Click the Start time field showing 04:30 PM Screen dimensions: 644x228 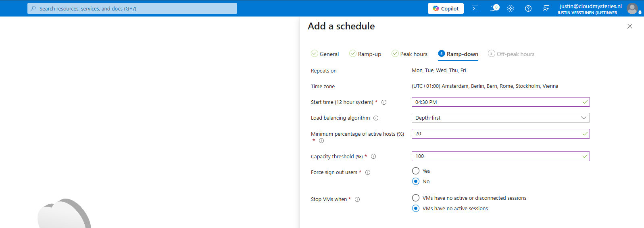pos(500,102)
